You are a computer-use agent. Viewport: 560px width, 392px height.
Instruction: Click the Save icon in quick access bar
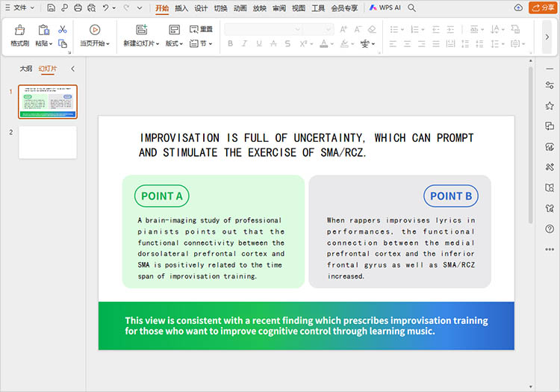pos(51,8)
